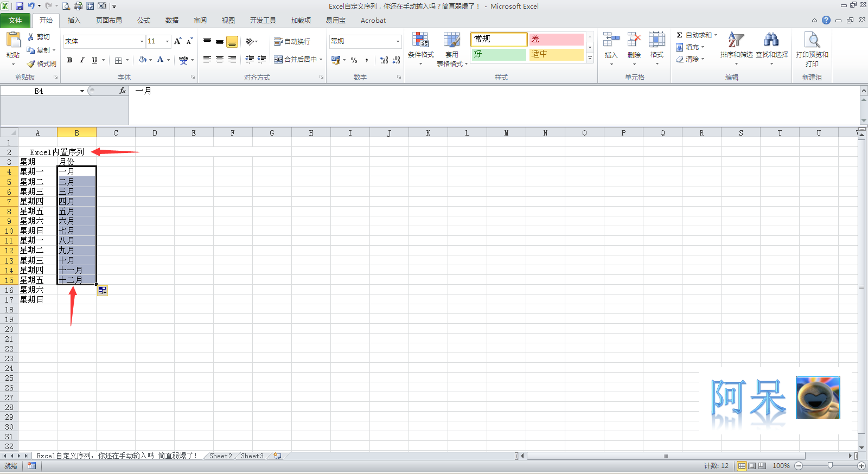
Task: Open the cell borders tool
Action: pyautogui.click(x=118, y=60)
